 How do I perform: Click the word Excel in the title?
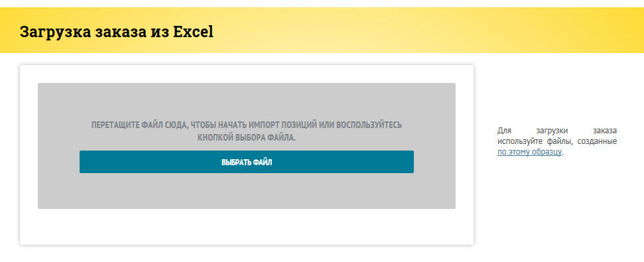[193, 32]
